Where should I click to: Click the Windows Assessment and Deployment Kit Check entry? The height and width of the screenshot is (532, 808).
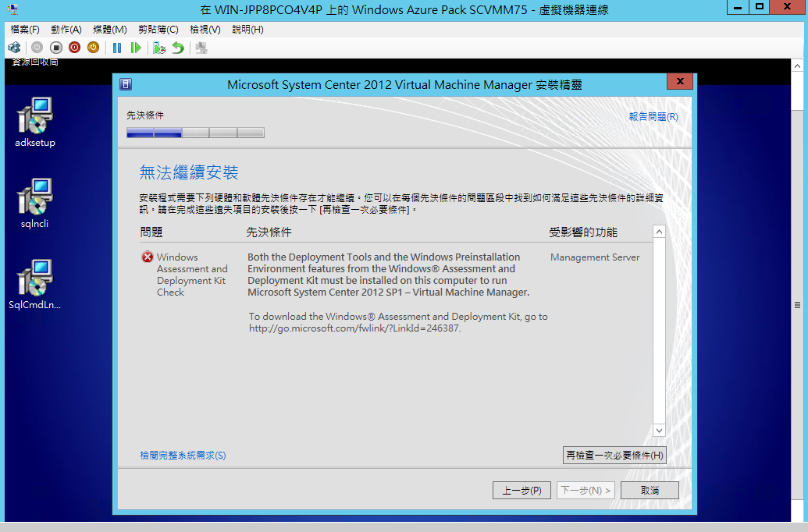coord(192,275)
